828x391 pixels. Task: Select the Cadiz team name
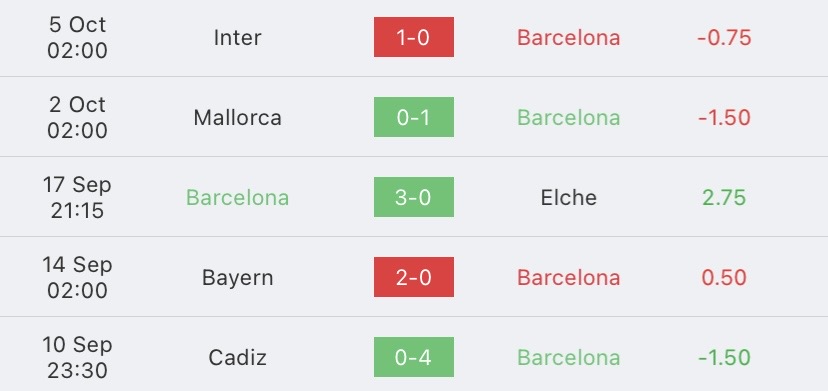(x=237, y=358)
